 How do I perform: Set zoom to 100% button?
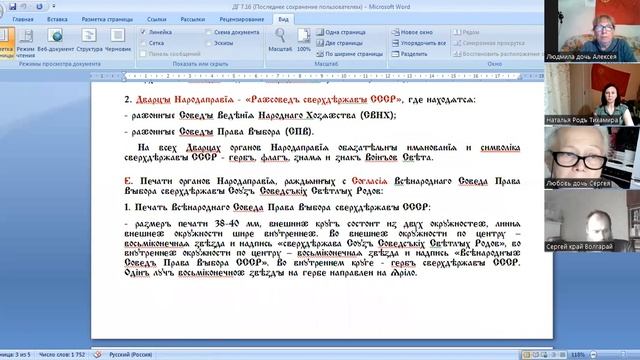304,40
